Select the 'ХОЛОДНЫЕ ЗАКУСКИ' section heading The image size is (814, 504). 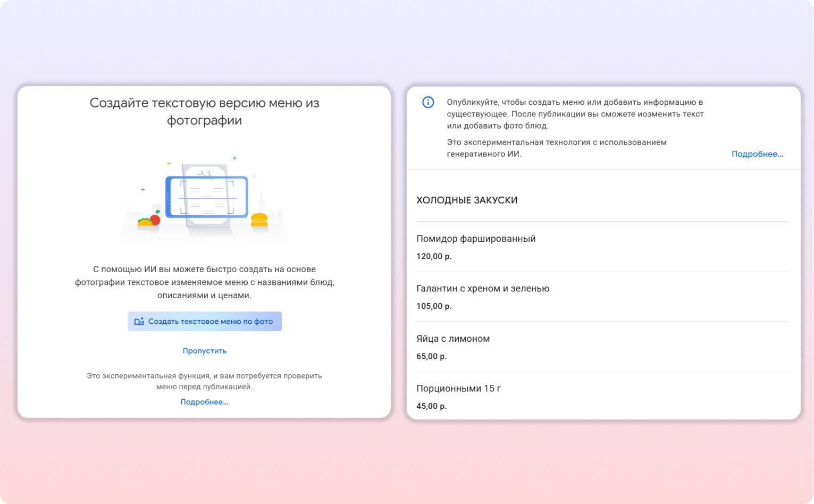click(467, 200)
